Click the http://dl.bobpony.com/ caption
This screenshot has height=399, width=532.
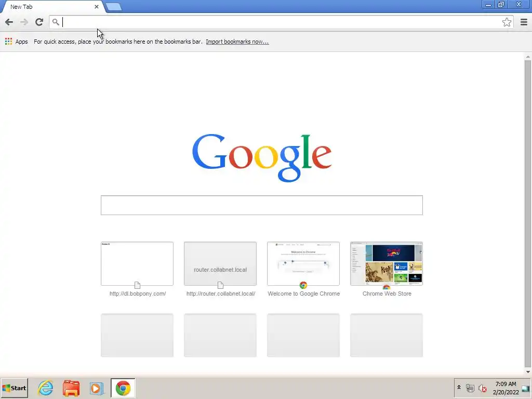137,294
